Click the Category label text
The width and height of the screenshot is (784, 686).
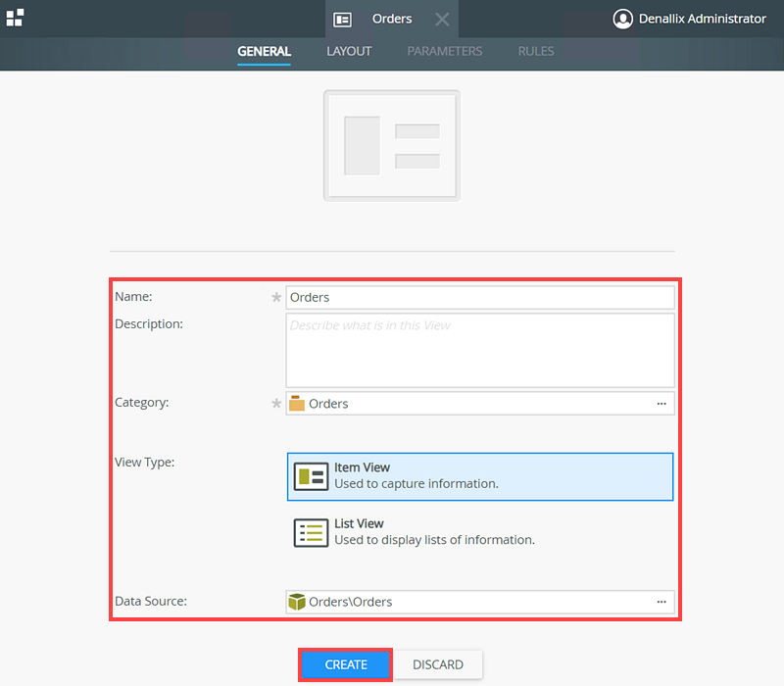[142, 403]
